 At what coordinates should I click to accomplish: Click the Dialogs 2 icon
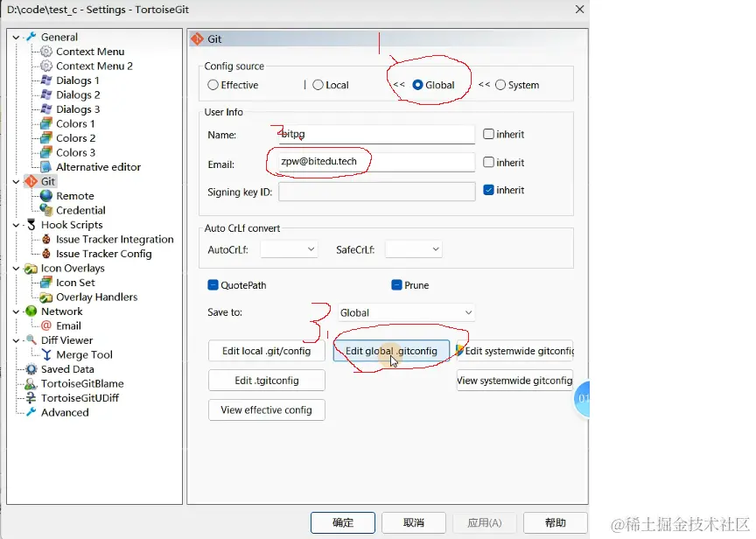pyautogui.click(x=46, y=94)
